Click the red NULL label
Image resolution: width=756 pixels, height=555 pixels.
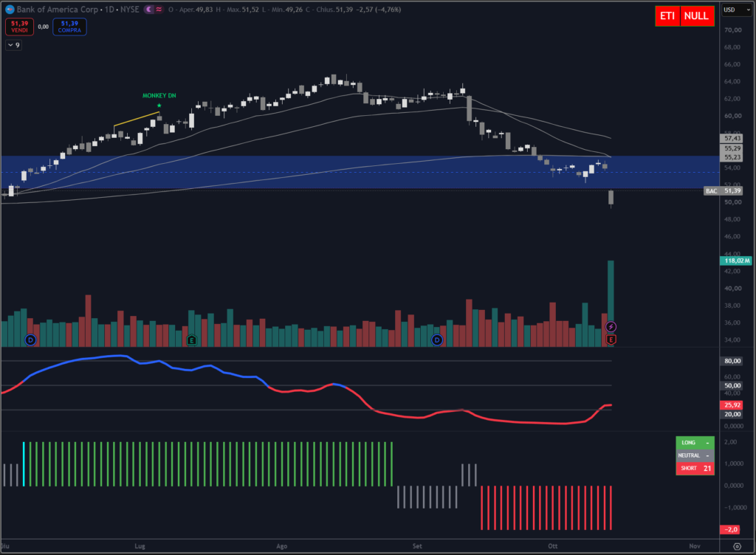pos(697,16)
